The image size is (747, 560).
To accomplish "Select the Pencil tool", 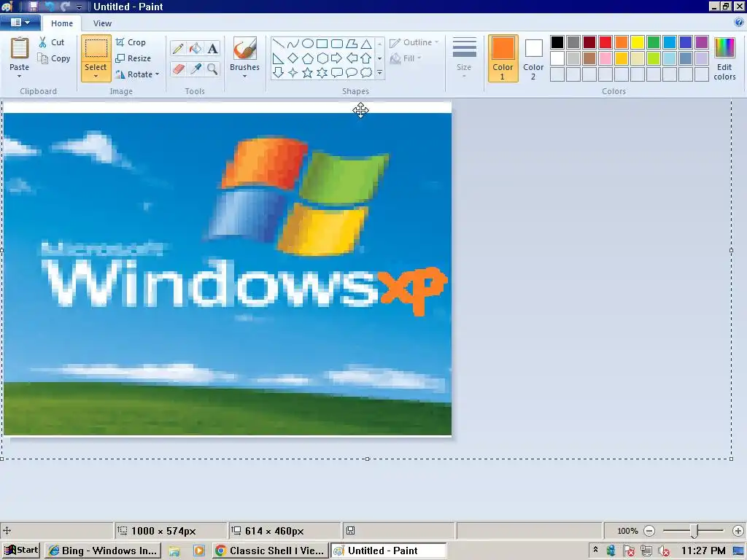I will (178, 48).
